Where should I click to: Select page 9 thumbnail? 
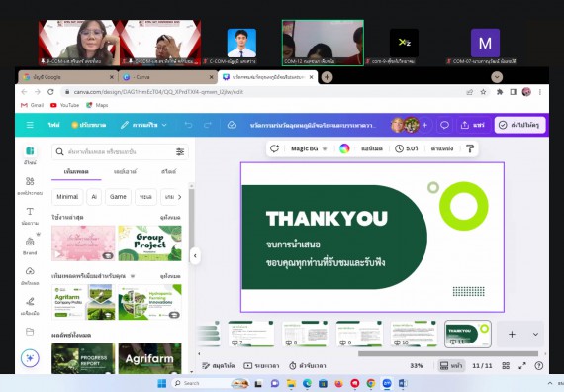[x=359, y=334]
